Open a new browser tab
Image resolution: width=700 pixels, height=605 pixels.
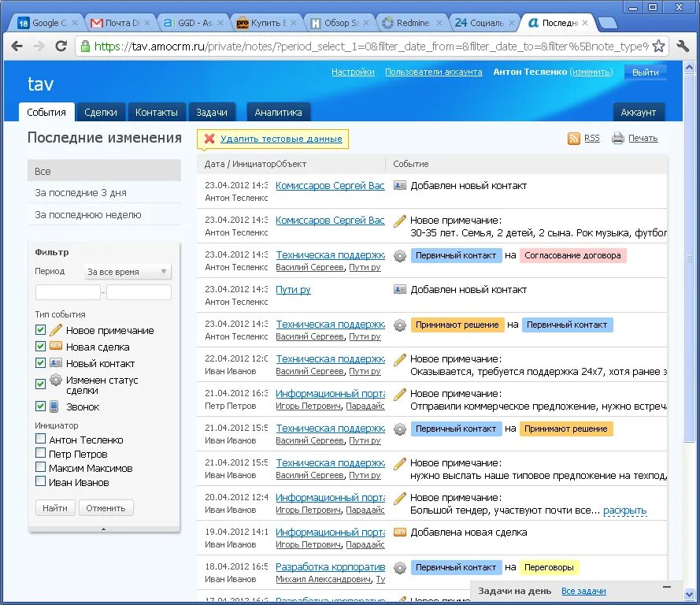(x=607, y=23)
